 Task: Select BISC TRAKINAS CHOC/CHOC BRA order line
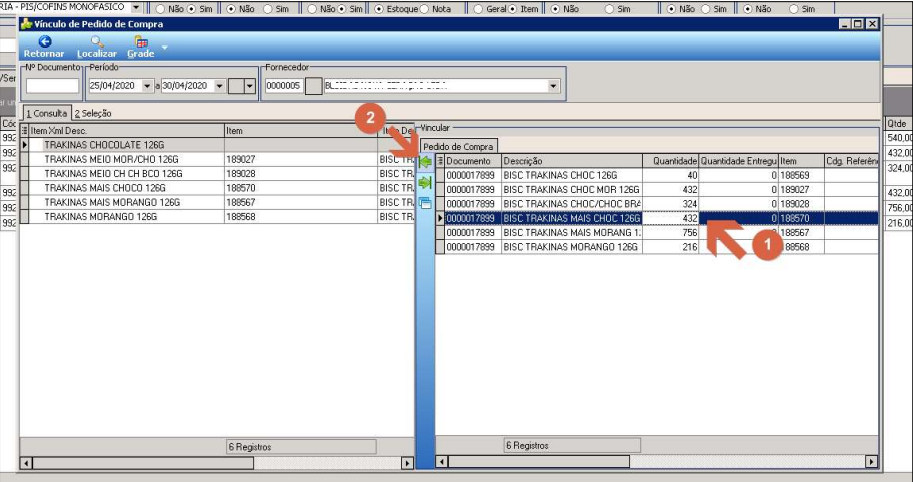coord(657,204)
